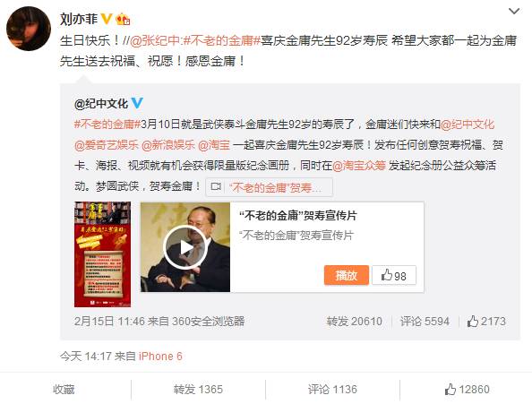This screenshot has width=532, height=404.
Task: Click the orange 播放 button
Action: pos(347,275)
